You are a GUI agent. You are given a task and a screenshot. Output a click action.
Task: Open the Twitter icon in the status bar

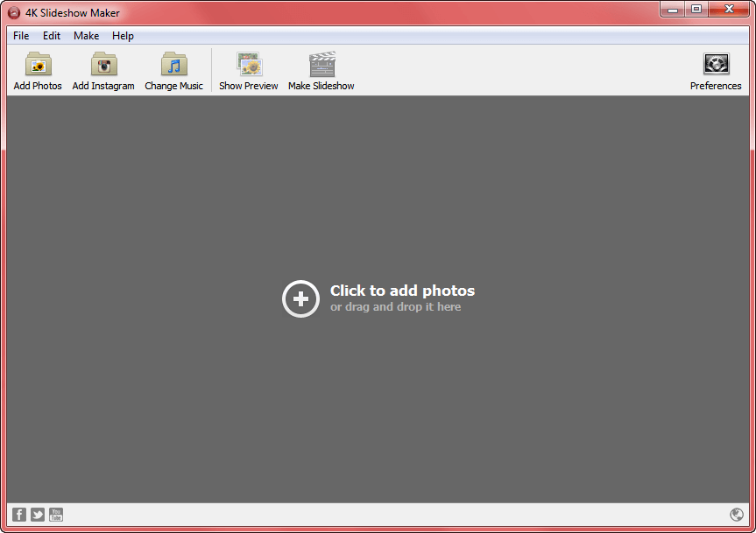38,515
